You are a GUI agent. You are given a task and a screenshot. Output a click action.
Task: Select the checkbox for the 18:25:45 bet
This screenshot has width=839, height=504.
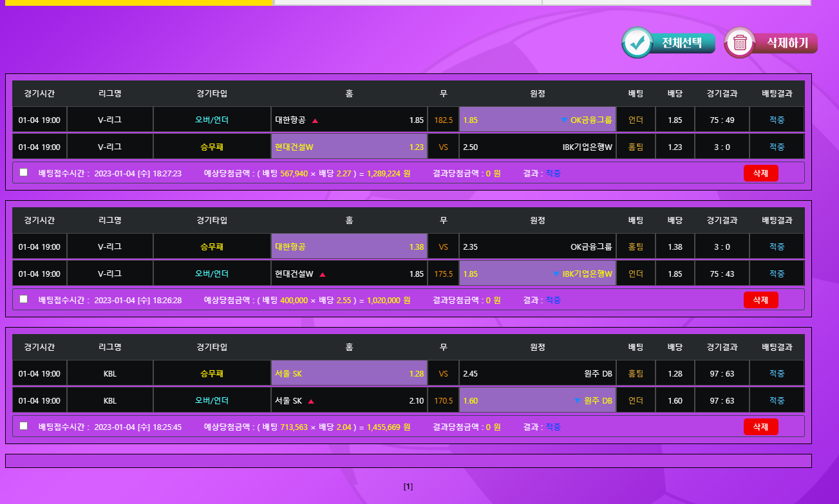point(24,426)
